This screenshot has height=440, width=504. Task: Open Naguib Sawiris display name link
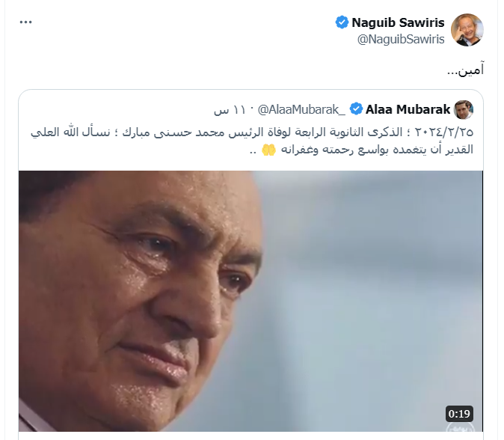(x=399, y=22)
